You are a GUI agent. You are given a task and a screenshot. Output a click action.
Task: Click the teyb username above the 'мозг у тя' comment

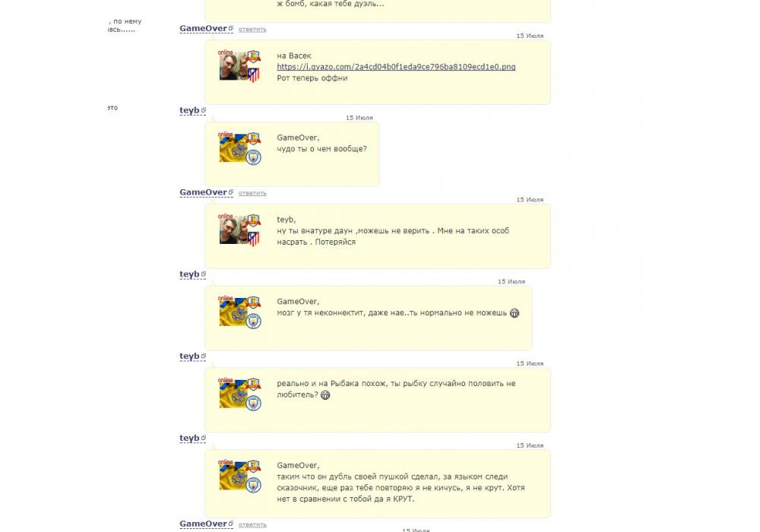[x=189, y=274]
